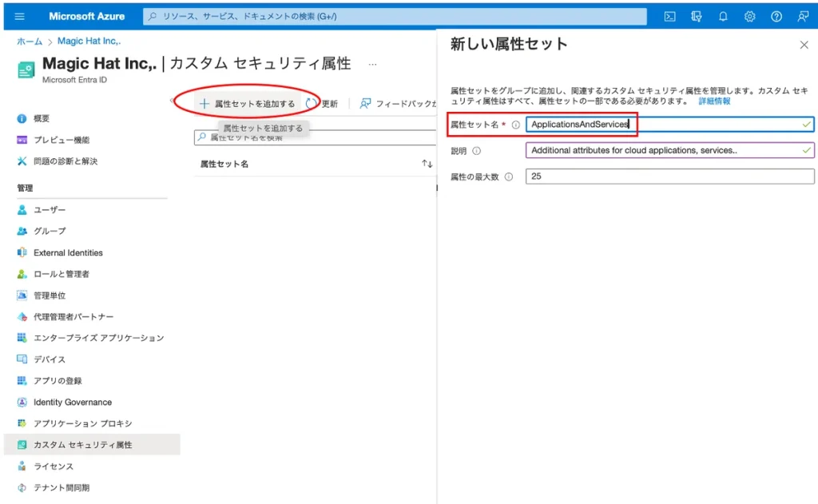Click the feedback icon in top bar
The height and width of the screenshot is (504, 818).
(802, 16)
